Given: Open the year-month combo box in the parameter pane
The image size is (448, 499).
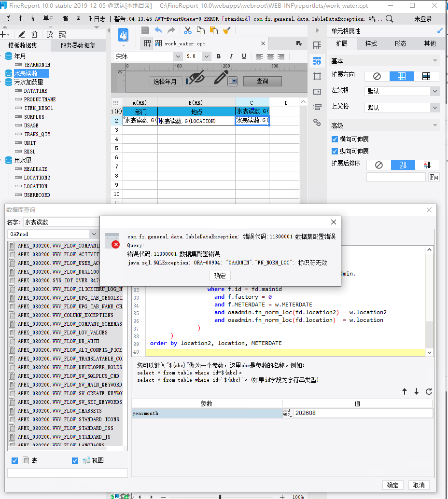Looking at the screenshot, I should coord(233,81).
